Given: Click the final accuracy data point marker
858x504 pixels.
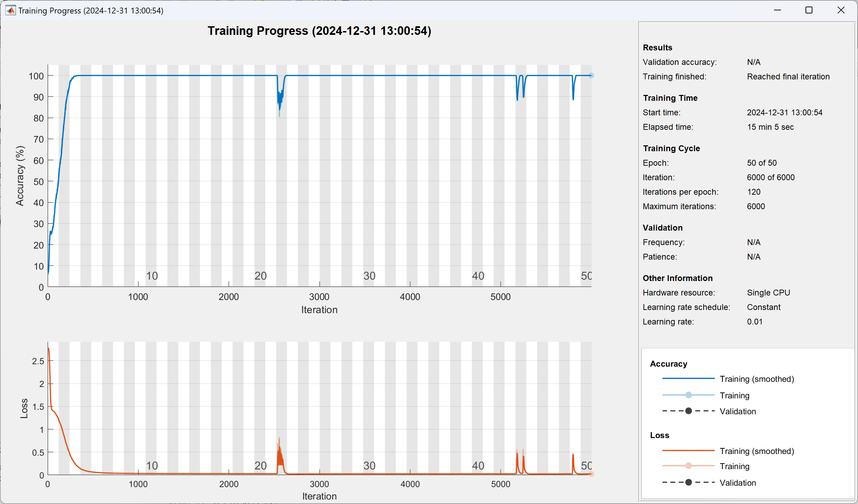Looking at the screenshot, I should [591, 76].
